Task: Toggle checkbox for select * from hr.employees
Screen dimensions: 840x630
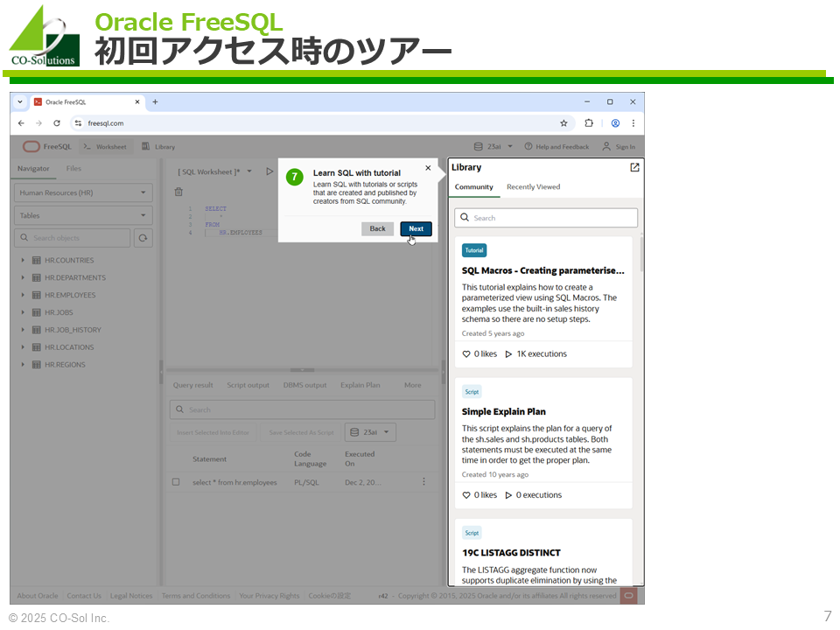Action: point(176,482)
